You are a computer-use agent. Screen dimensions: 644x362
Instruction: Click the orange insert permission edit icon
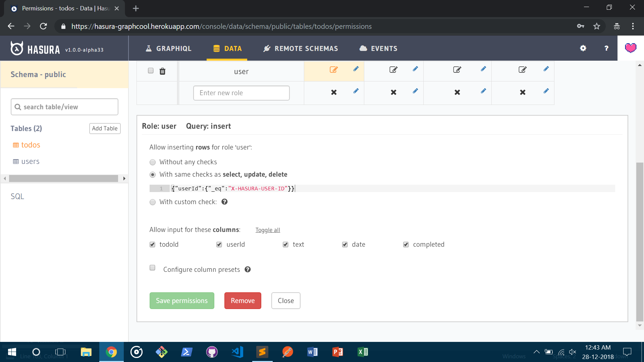click(x=333, y=70)
